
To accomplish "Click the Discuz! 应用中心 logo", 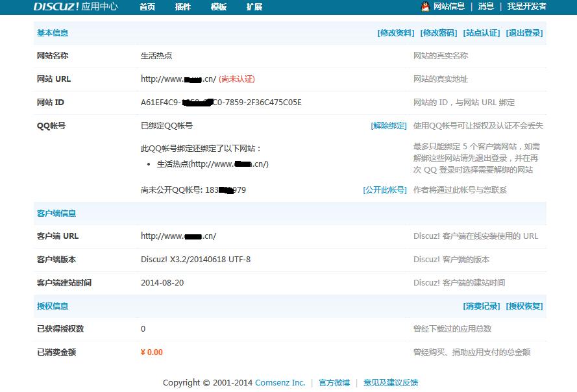I will [75, 6].
